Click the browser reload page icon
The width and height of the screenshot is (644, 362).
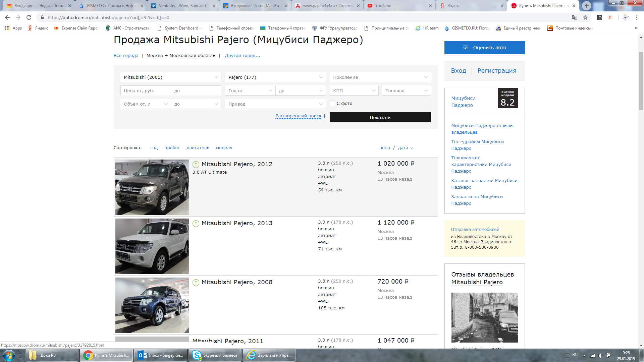29,17
